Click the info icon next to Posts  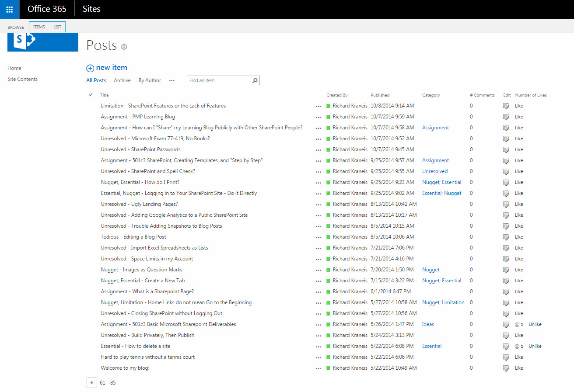click(x=124, y=47)
